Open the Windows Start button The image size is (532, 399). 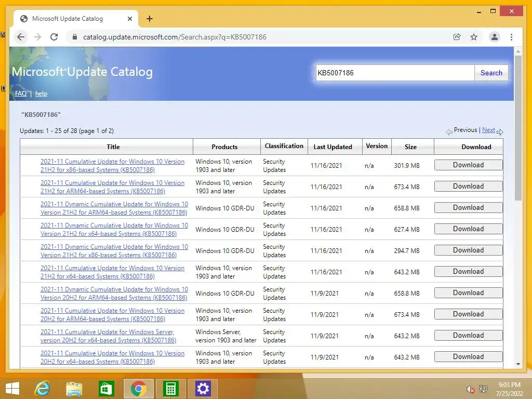pos(12,389)
